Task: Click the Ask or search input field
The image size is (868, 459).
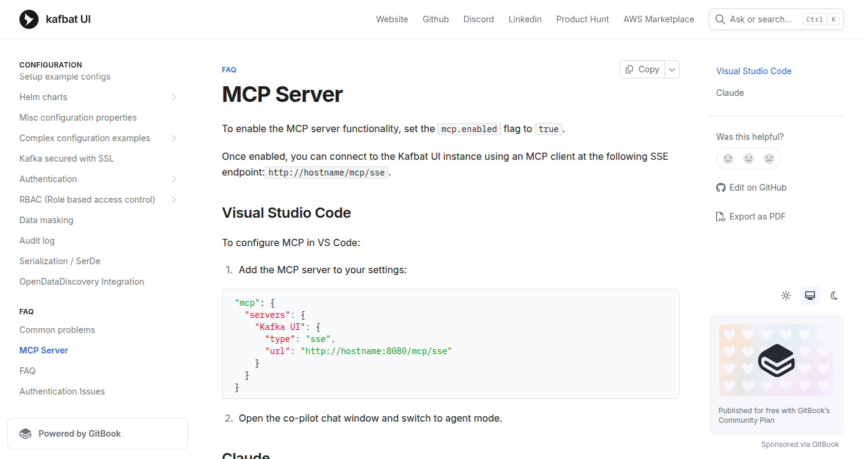Action: coord(776,19)
